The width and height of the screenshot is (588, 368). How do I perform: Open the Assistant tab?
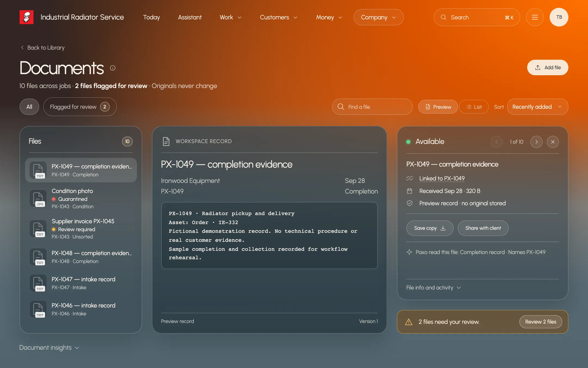[190, 17]
